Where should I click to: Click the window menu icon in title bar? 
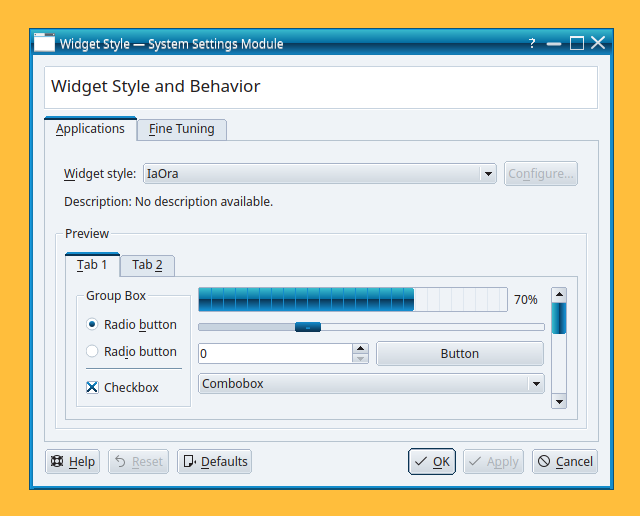click(44, 42)
